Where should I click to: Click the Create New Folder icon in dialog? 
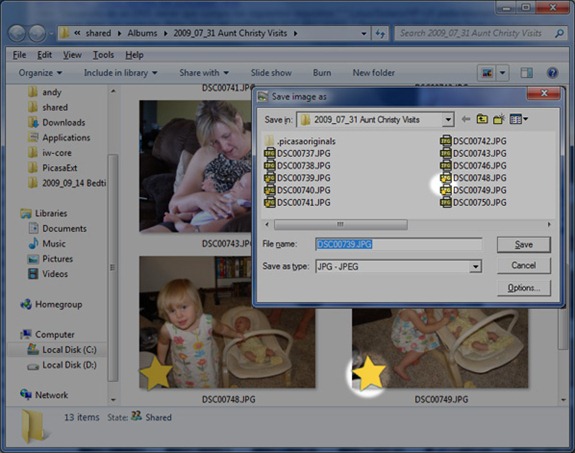(x=499, y=119)
